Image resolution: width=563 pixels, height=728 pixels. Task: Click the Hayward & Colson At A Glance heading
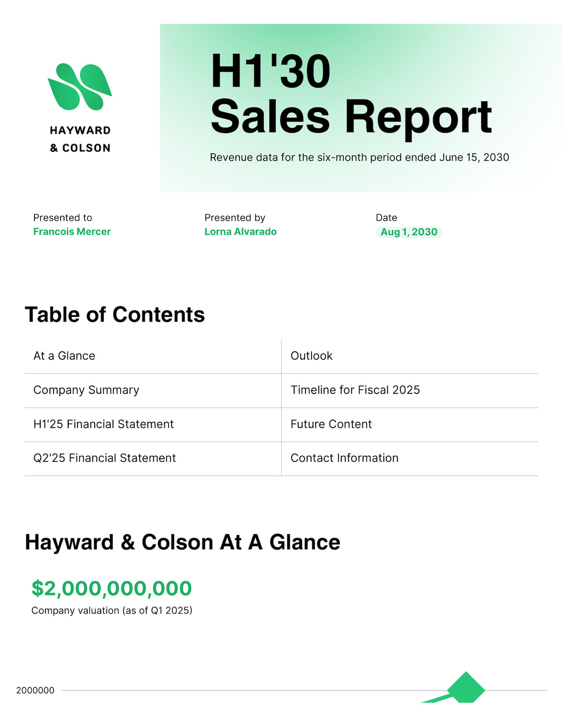tap(183, 542)
